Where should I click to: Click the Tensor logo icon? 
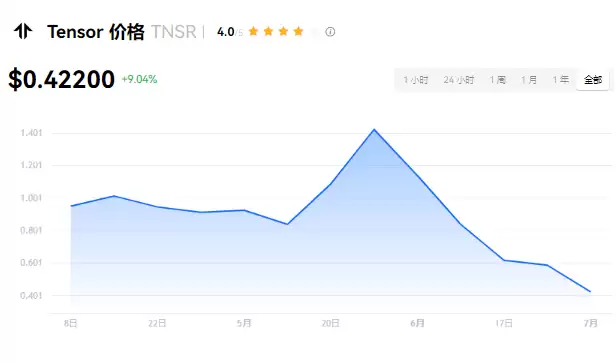click(23, 31)
